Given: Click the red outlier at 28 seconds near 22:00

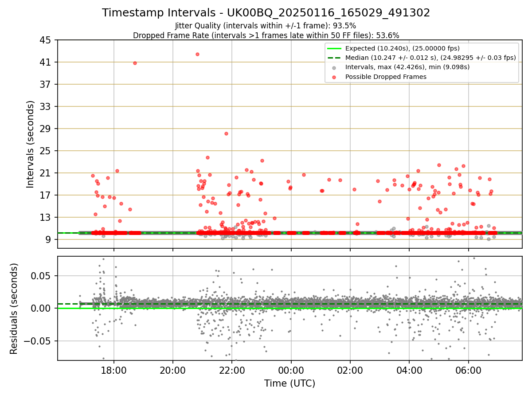Looking at the screenshot, I should click(x=226, y=133).
